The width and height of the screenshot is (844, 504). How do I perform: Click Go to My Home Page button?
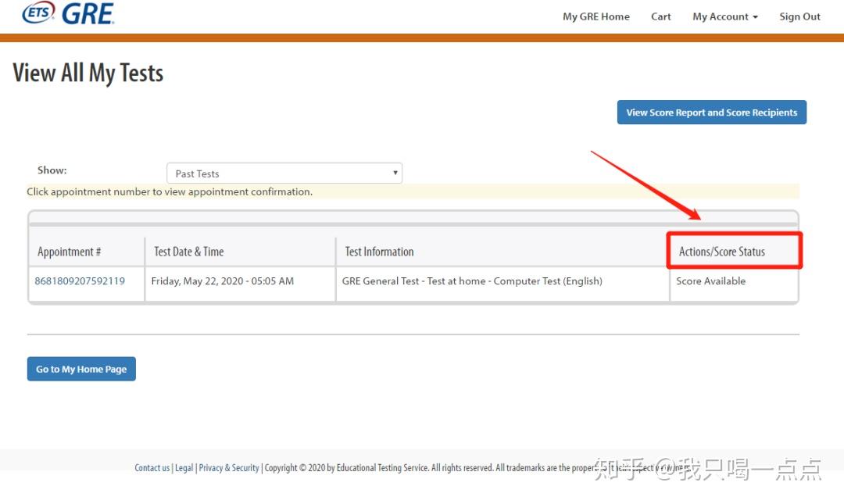tap(81, 369)
